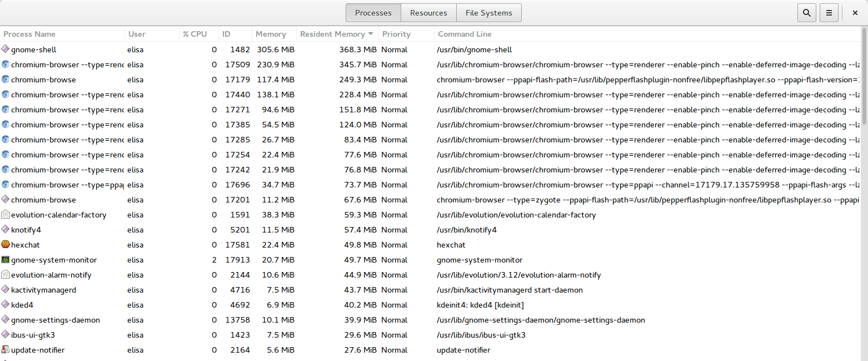Click user elisa in gnome-shell row
The height and width of the screenshot is (361, 868).
click(135, 50)
